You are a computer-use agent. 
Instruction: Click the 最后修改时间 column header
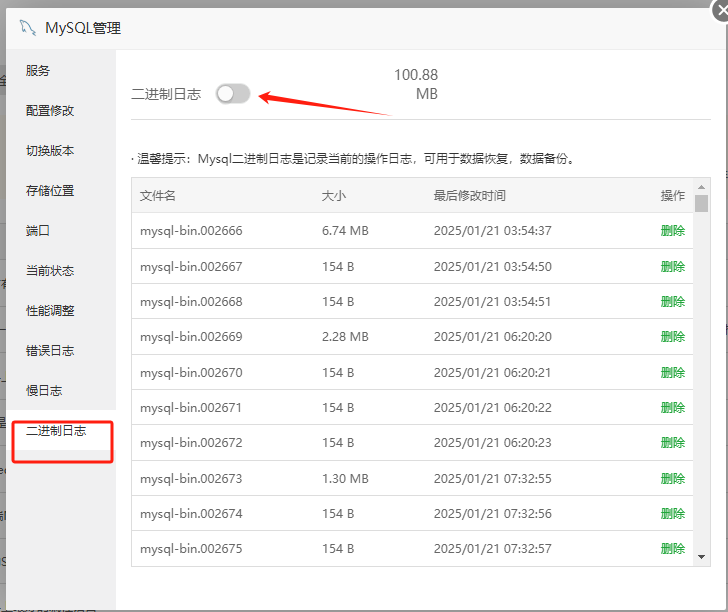pyautogui.click(x=469, y=195)
